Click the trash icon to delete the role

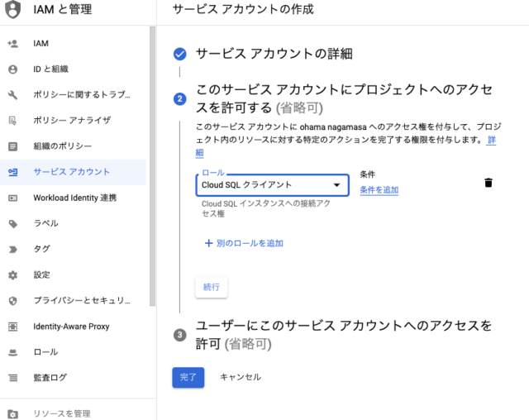(488, 183)
